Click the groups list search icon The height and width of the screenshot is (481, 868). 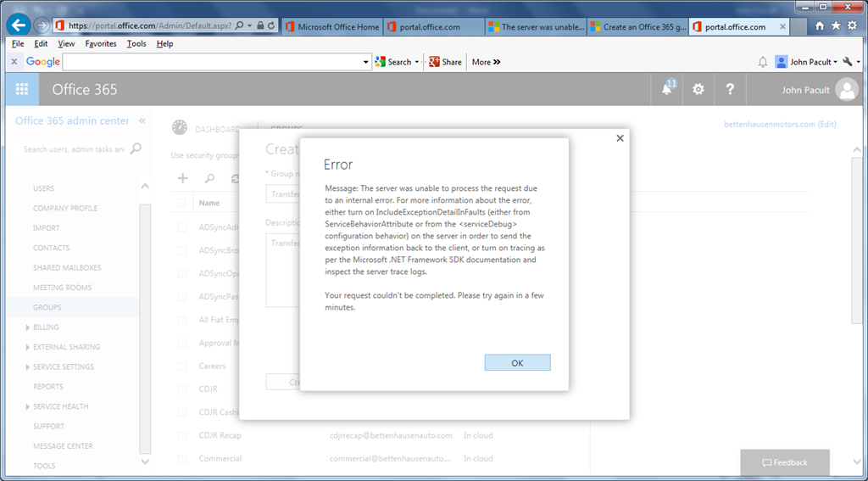click(210, 178)
